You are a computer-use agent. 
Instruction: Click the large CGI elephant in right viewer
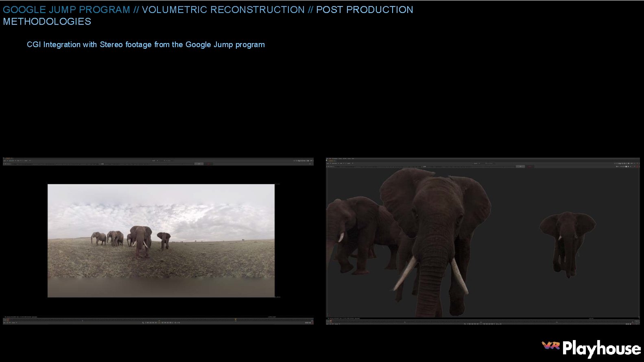tap(436, 243)
